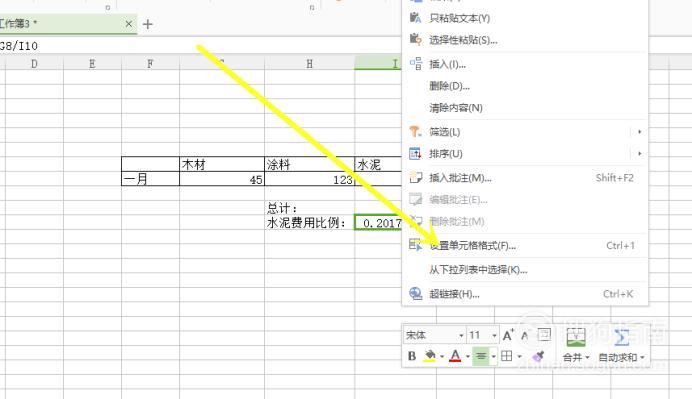Click the 总计: label cell
Viewport: 692px width, 399px height.
pyautogui.click(x=309, y=208)
